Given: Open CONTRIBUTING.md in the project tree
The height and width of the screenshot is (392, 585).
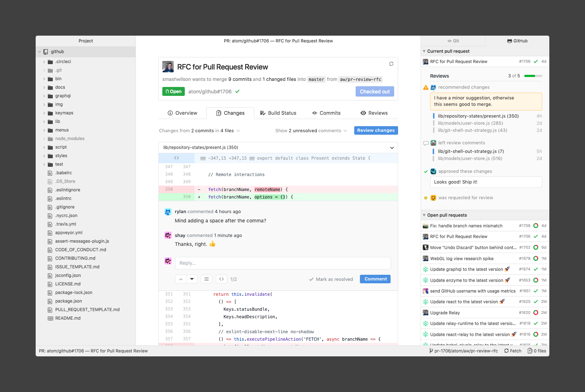Looking at the screenshot, I should [x=75, y=258].
